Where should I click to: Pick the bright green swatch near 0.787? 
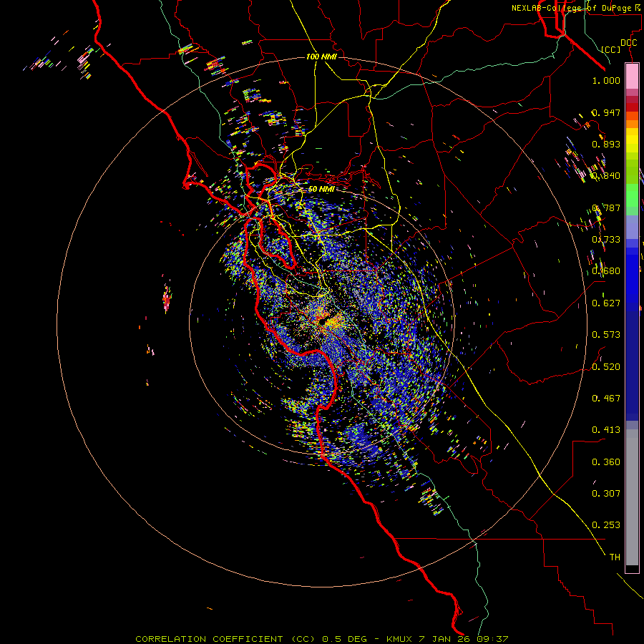tap(632, 195)
